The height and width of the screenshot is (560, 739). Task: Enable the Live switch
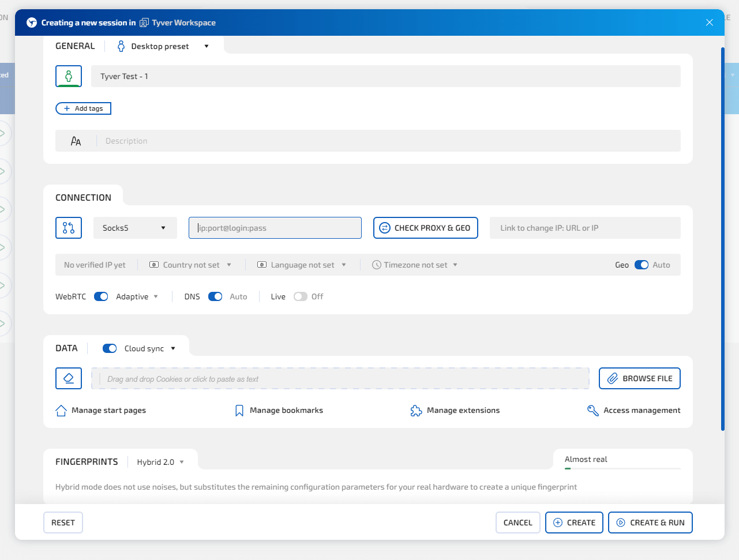[301, 296]
